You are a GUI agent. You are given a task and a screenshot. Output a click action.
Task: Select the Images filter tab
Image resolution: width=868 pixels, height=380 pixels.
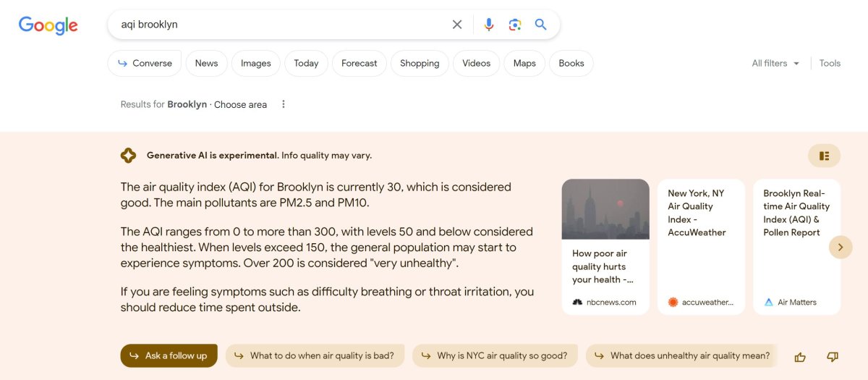point(255,64)
